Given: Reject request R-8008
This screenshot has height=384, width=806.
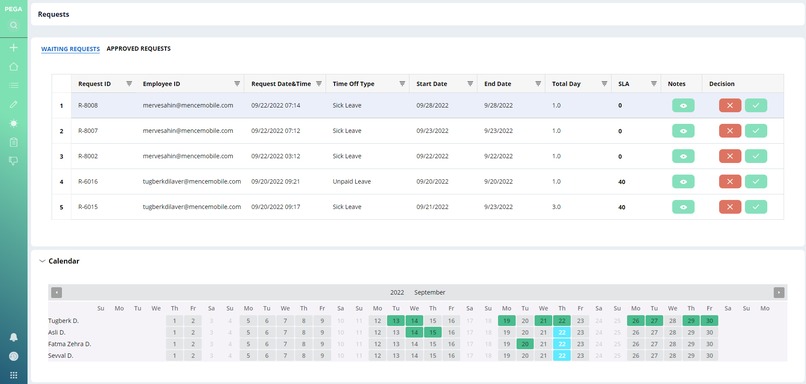Looking at the screenshot, I should click(730, 105).
